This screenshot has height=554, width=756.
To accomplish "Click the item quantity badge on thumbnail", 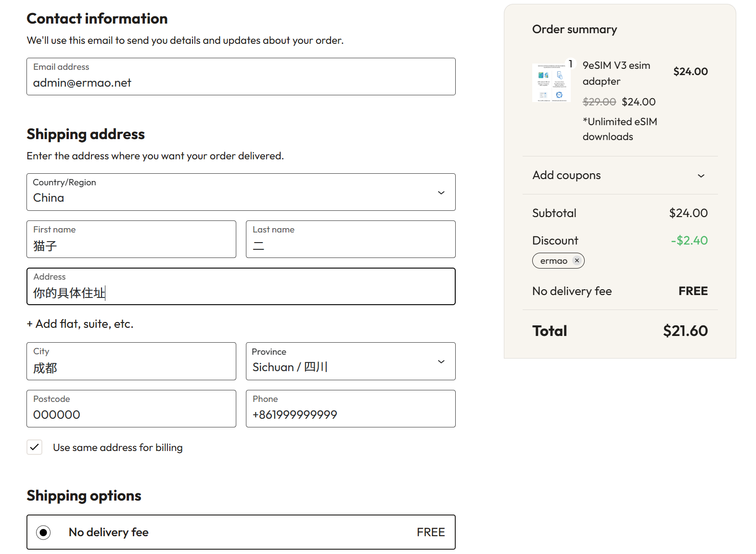I will tap(570, 64).
